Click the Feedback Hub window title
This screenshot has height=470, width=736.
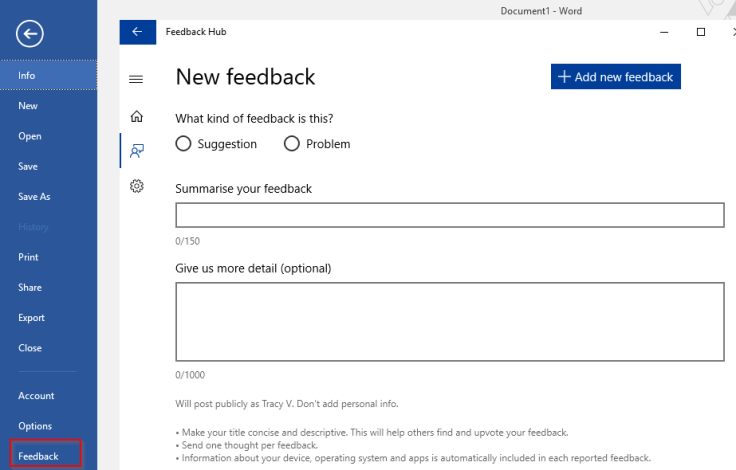196,32
